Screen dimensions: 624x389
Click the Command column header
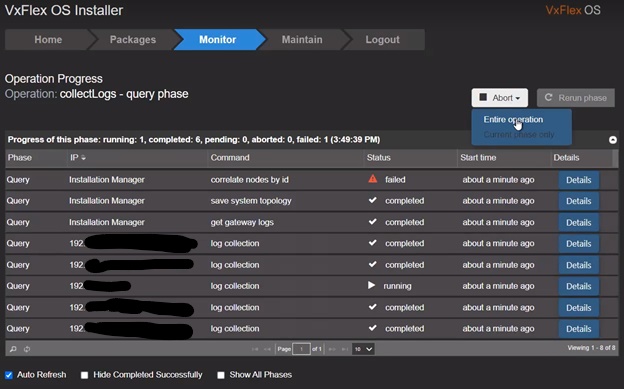pos(230,158)
